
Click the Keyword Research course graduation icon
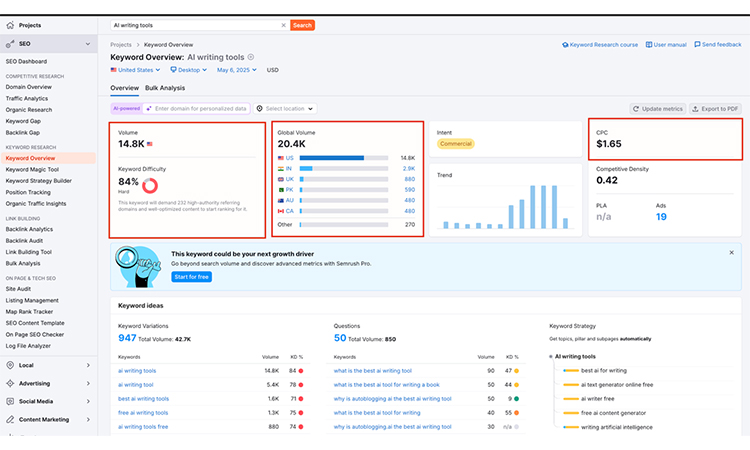tap(565, 44)
